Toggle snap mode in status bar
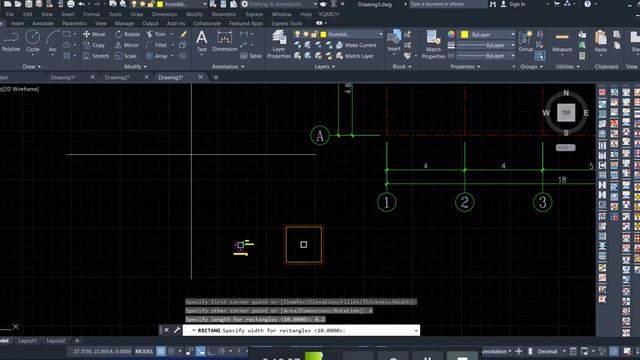Viewport: 640px width, 360px height. click(x=171, y=351)
